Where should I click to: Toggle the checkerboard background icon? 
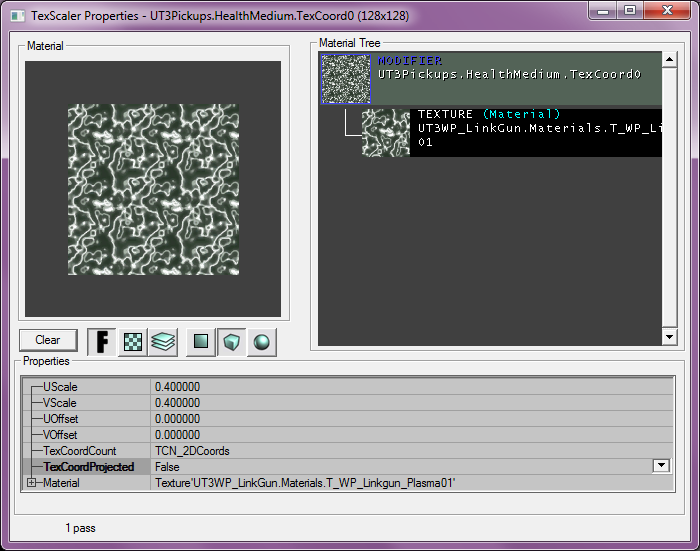132,342
